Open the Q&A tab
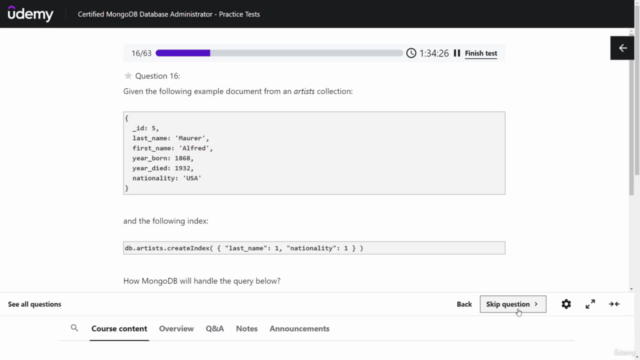 (x=215, y=329)
